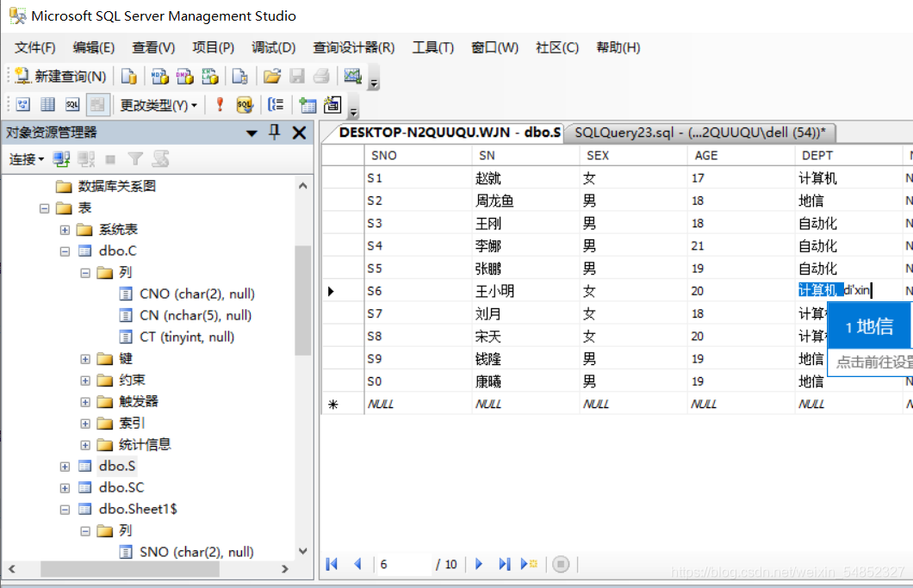Open the query designer toolbar overflow arrow
The image size is (913, 588).
tap(353, 113)
